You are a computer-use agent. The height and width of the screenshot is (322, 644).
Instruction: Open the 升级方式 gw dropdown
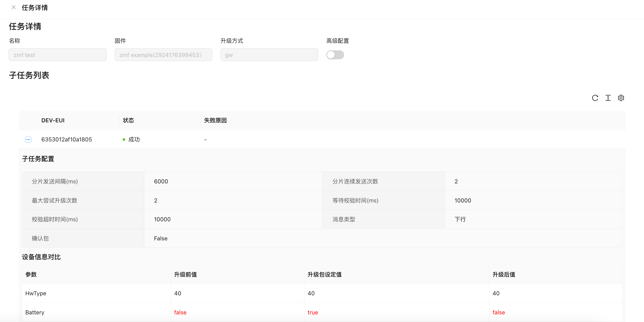pyautogui.click(x=269, y=55)
